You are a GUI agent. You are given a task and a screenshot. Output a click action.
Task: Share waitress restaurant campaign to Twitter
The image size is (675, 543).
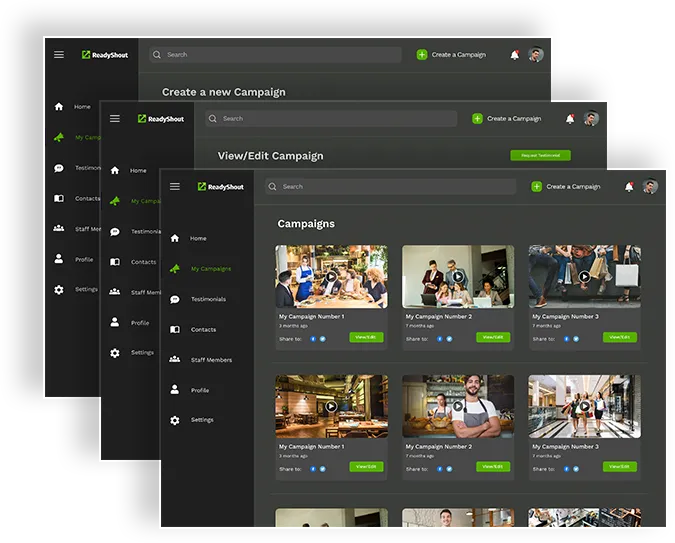pyautogui.click(x=322, y=339)
